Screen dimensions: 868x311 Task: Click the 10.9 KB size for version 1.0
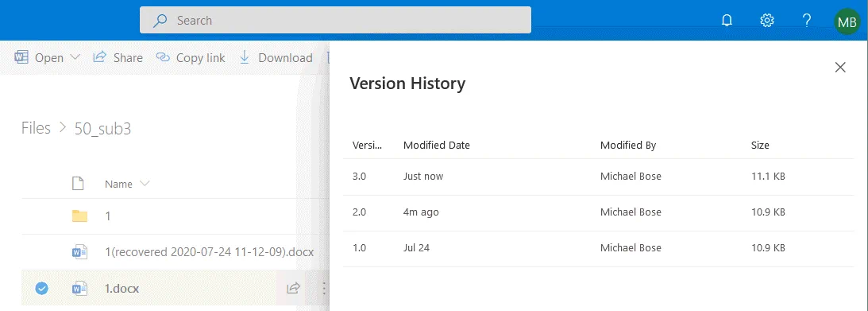[x=768, y=248]
